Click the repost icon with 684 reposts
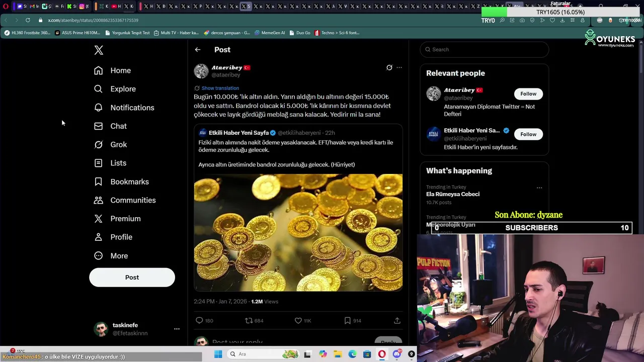644x362 pixels. (x=249, y=320)
